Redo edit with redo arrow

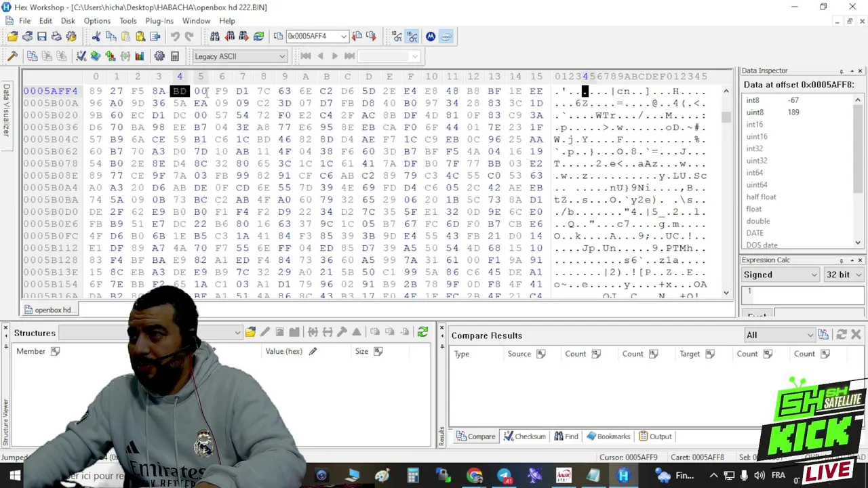(x=189, y=37)
